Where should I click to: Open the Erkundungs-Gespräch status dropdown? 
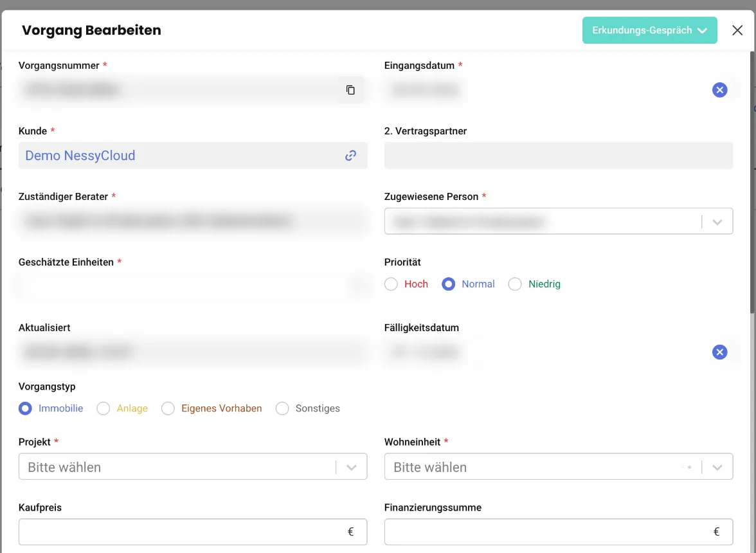(649, 30)
